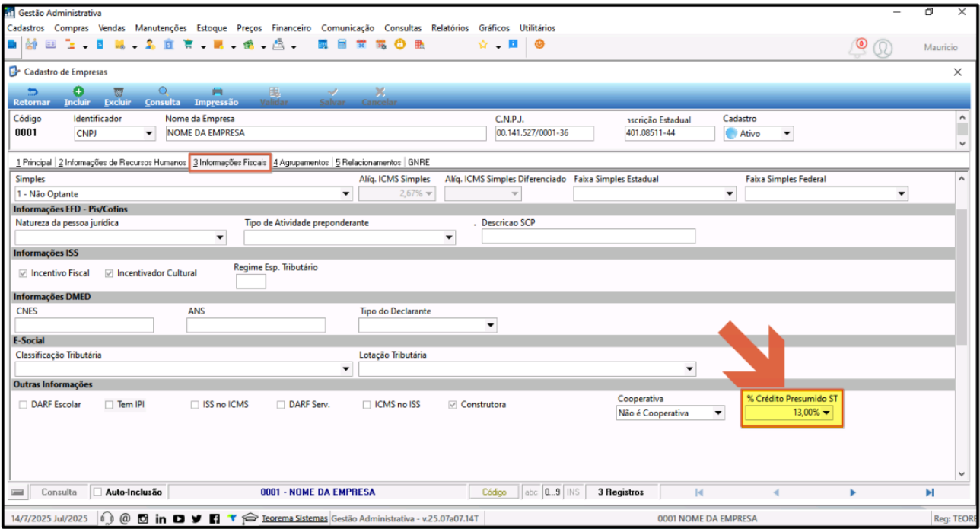
Task: Open the Identificador CNPJ dropdown
Action: click(148, 134)
